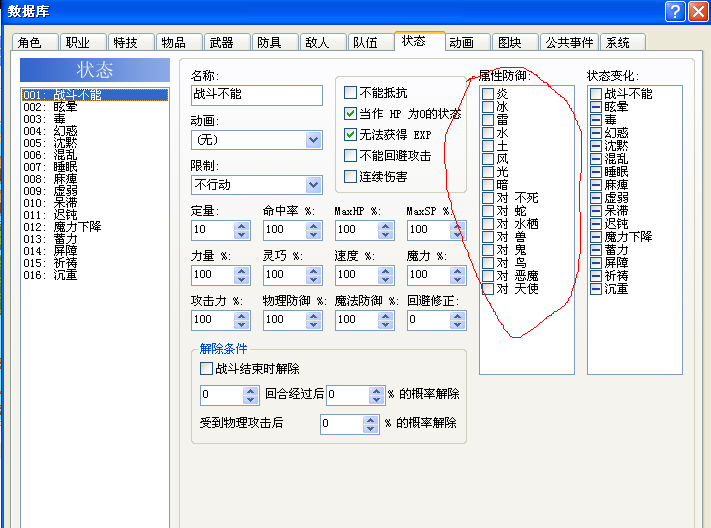711x528 pixels.
Task: Check the 对 恶魔 defense box
Action: point(488,276)
